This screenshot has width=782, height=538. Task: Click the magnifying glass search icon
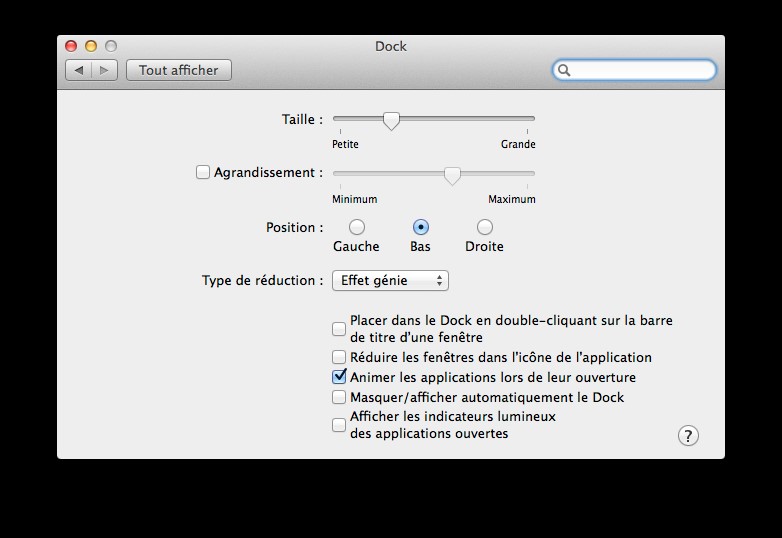coord(564,70)
